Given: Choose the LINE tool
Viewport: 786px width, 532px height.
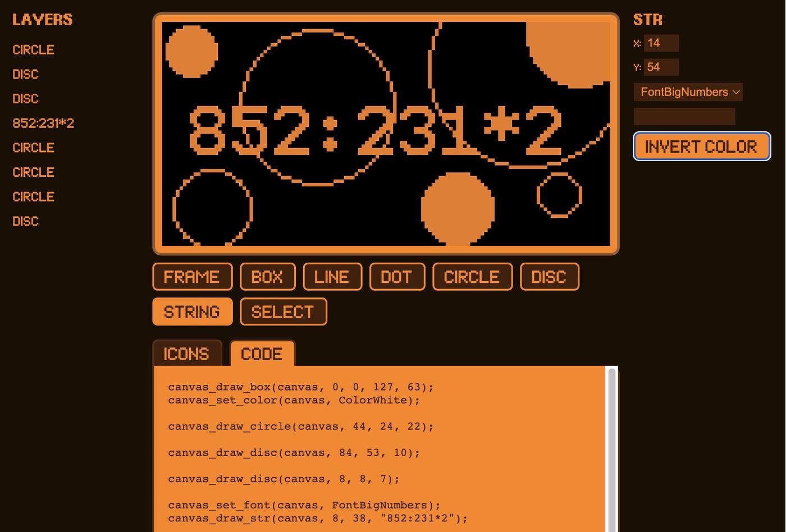Looking at the screenshot, I should (x=332, y=277).
